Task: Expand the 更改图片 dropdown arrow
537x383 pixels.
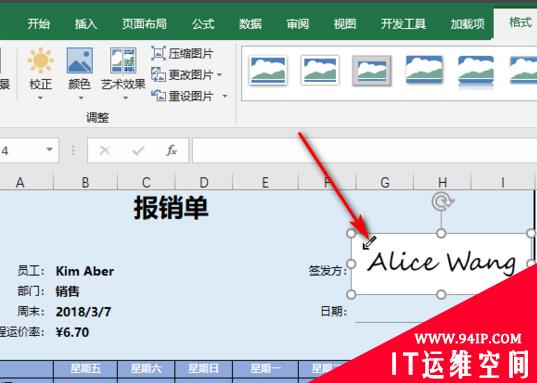Action: point(219,75)
